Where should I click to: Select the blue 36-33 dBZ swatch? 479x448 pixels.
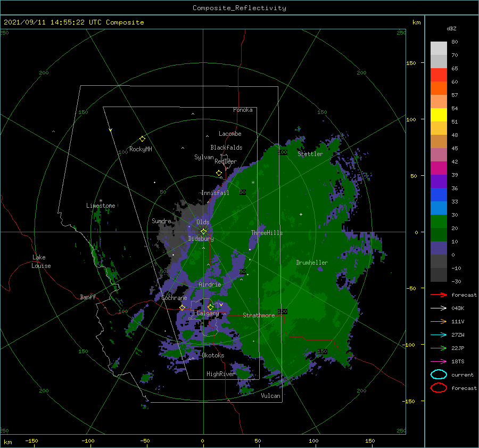click(439, 195)
